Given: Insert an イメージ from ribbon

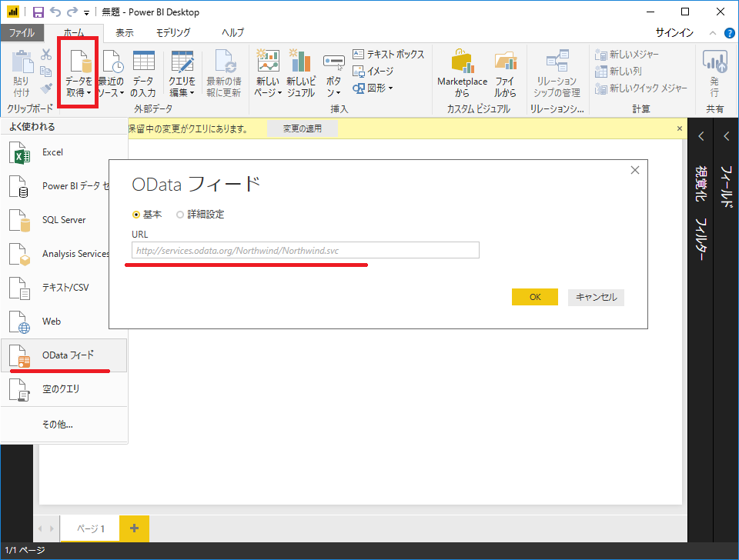Looking at the screenshot, I should tap(373, 71).
